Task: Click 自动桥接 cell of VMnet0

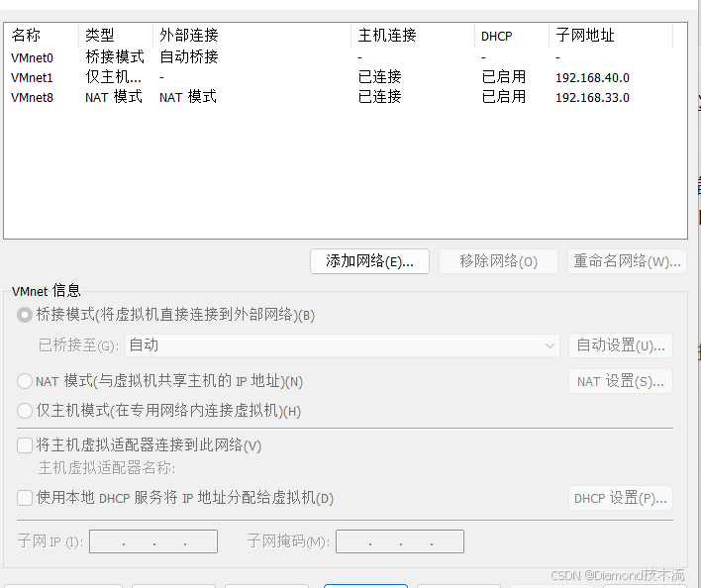Action: click(189, 57)
